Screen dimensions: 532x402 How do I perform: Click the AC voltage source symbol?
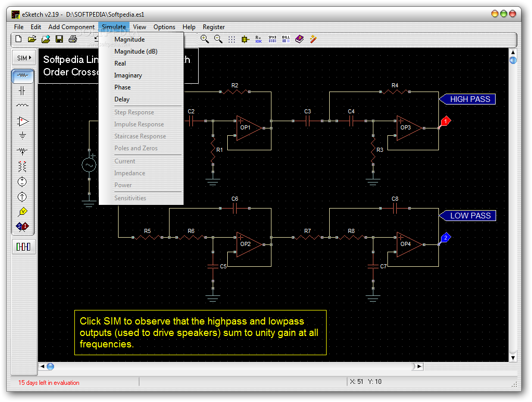coord(89,165)
